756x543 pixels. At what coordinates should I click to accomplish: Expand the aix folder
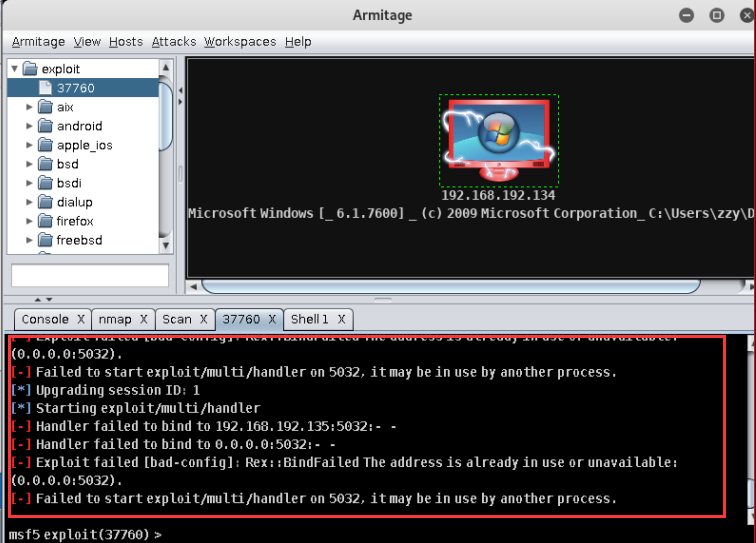pos(29,107)
